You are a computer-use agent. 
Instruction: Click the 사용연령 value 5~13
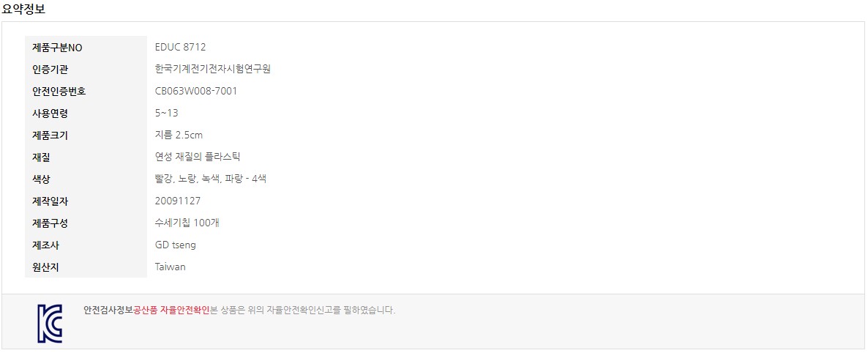tap(167, 113)
